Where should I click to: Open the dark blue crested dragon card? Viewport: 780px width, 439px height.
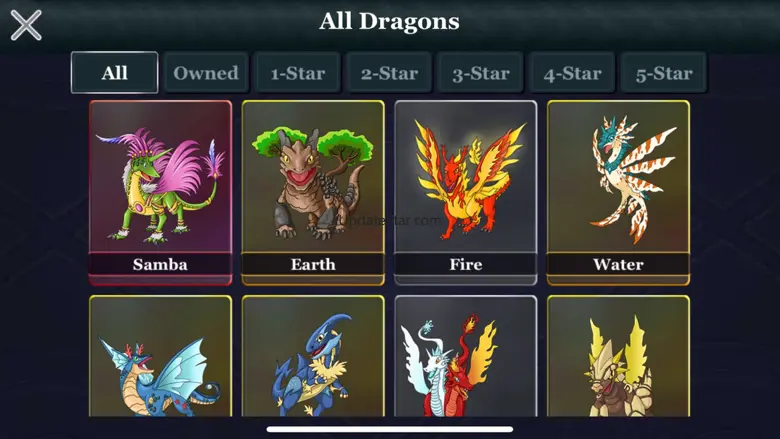[x=313, y=356]
